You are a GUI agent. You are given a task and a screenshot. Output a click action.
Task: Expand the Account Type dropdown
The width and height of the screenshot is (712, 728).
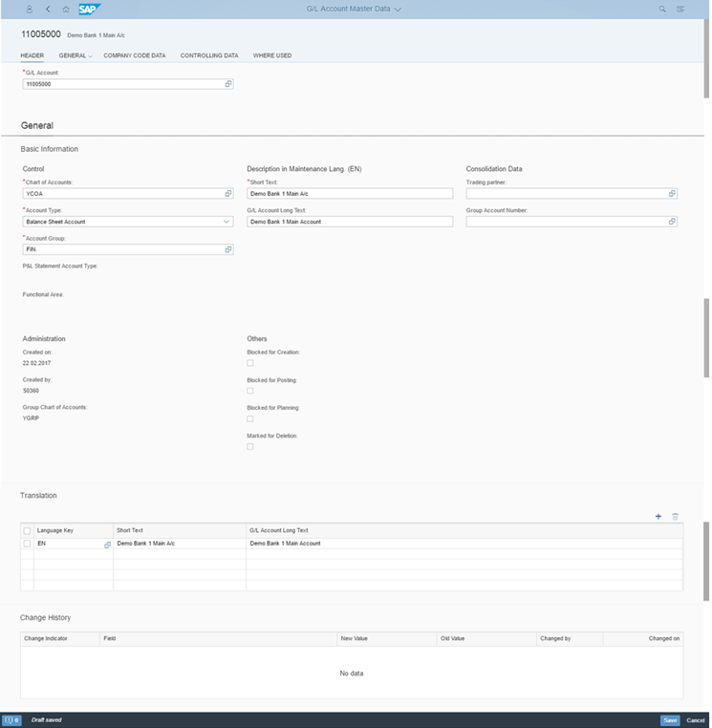pyautogui.click(x=227, y=222)
